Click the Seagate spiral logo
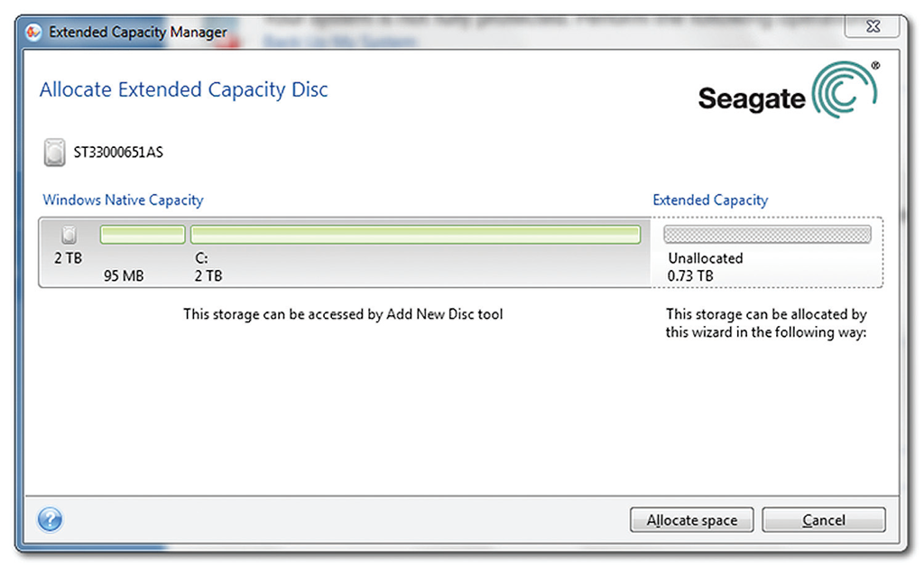This screenshot has height=568, width=924. click(845, 89)
